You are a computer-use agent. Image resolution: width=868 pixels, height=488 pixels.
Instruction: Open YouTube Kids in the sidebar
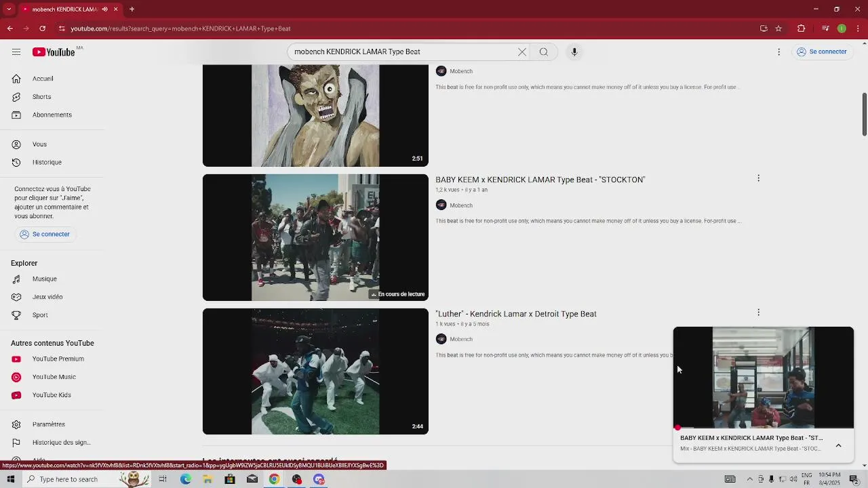tap(52, 395)
